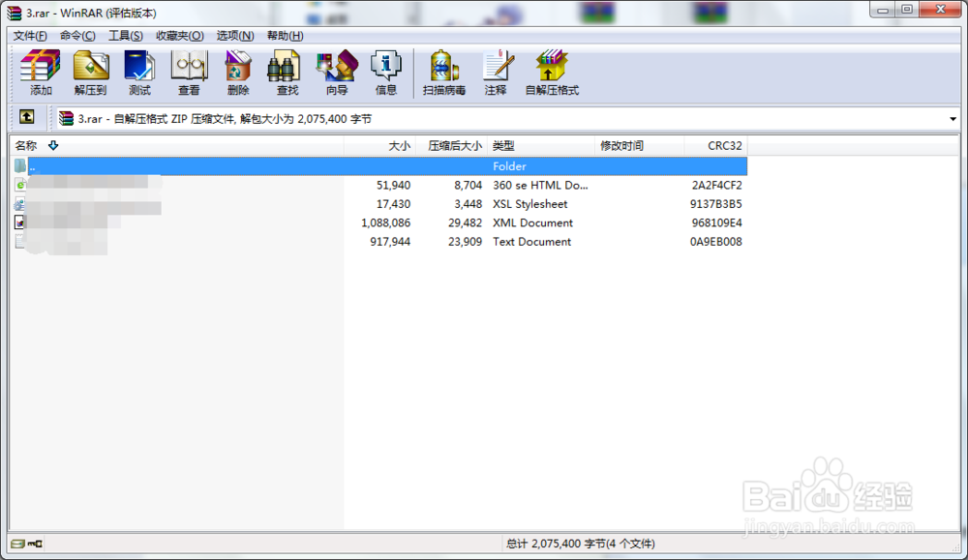This screenshot has height=560, width=968.
Task: Click size value 917,944
Action: point(390,242)
